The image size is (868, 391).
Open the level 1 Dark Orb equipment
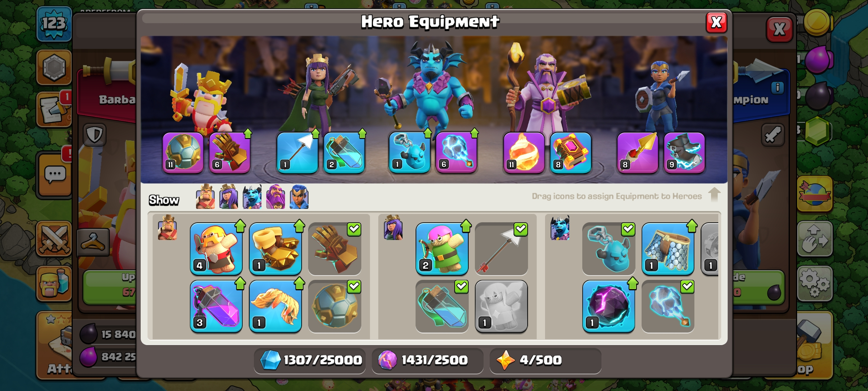[609, 306]
